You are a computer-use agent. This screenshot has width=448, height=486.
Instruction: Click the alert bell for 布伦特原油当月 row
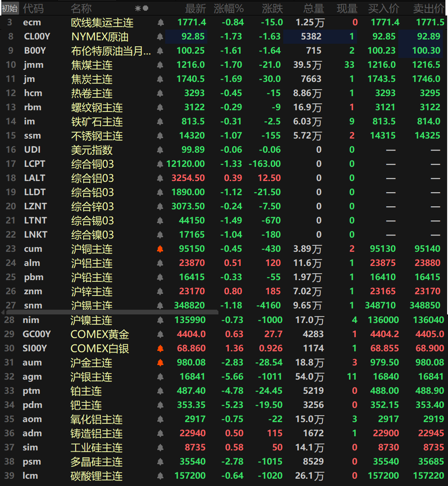coord(160,51)
